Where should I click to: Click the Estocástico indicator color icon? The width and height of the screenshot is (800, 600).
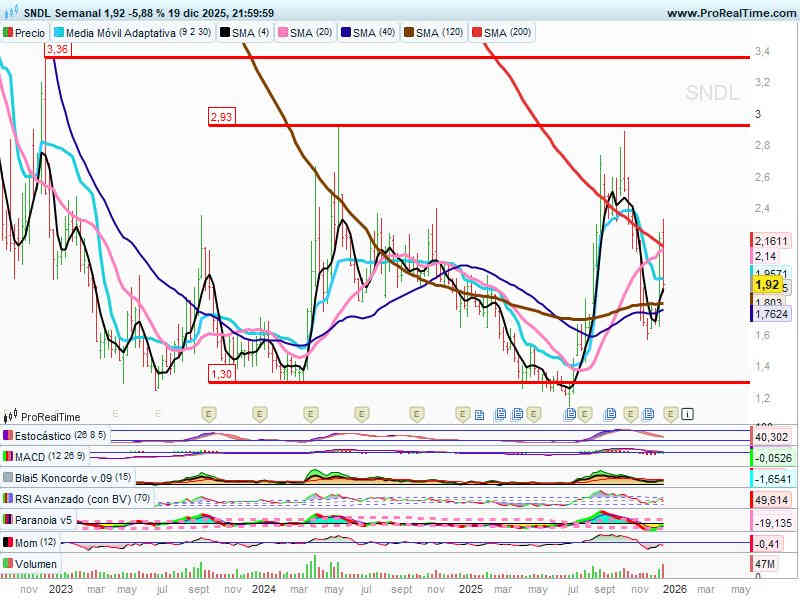pos(9,436)
